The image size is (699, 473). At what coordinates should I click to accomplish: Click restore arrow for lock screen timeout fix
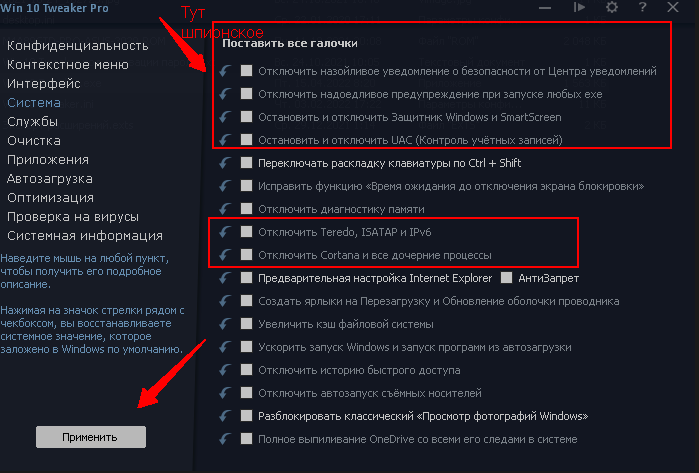226,186
